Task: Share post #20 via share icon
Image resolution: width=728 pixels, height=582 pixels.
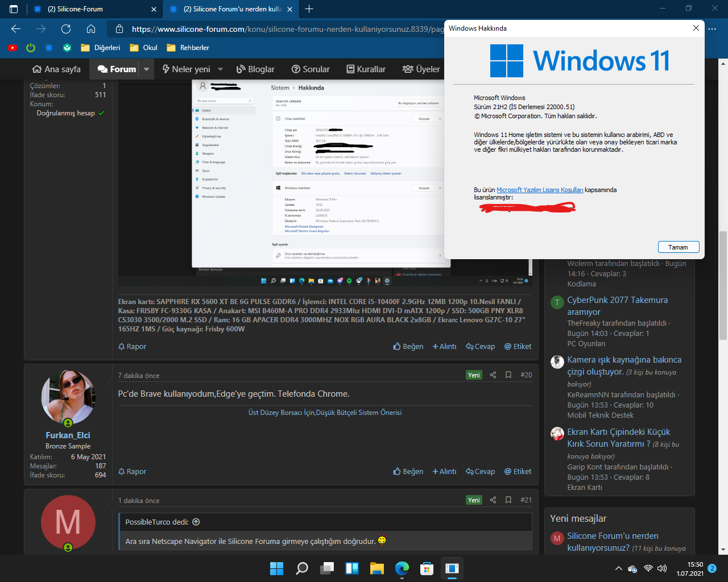Action: 493,375
